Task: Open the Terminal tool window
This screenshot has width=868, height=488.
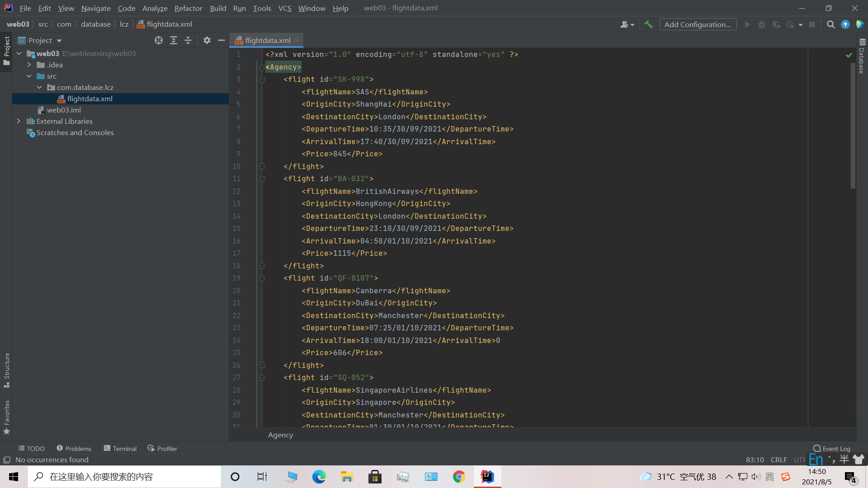Action: point(120,448)
